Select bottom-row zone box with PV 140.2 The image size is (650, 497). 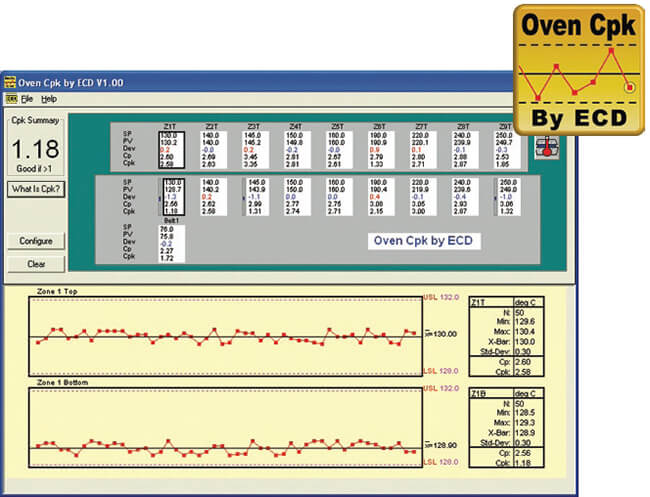point(213,197)
